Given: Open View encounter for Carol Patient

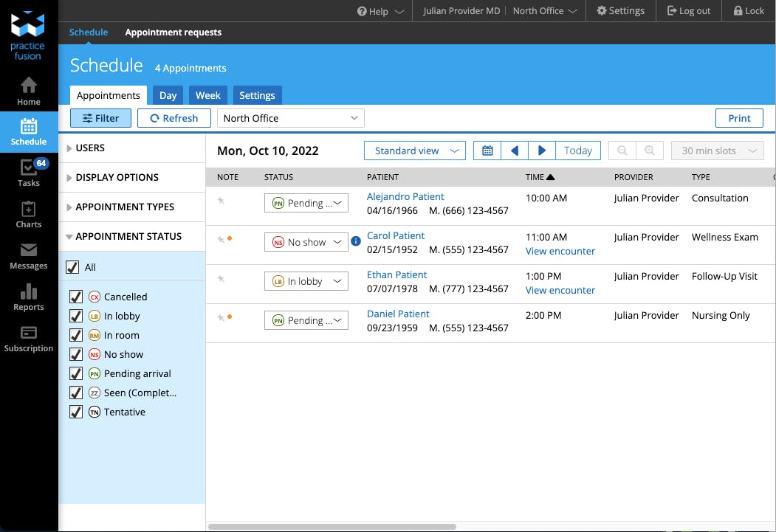Looking at the screenshot, I should click(560, 251).
